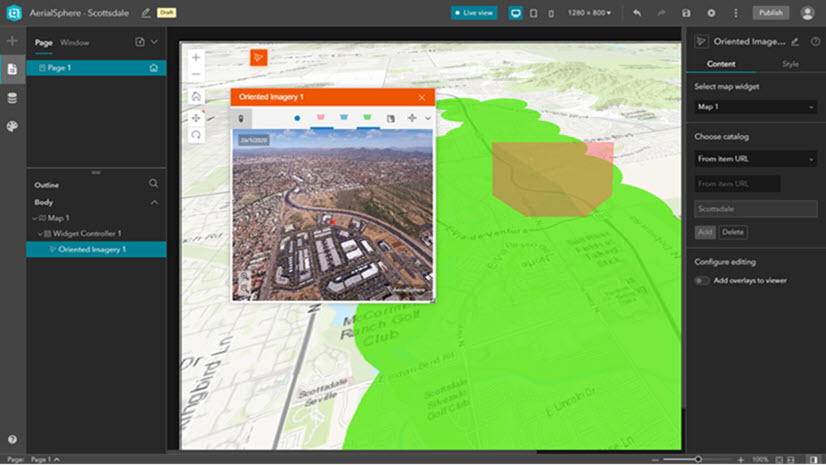The height and width of the screenshot is (465, 826).
Task: Select the mobile phone device view
Action: tap(551, 13)
